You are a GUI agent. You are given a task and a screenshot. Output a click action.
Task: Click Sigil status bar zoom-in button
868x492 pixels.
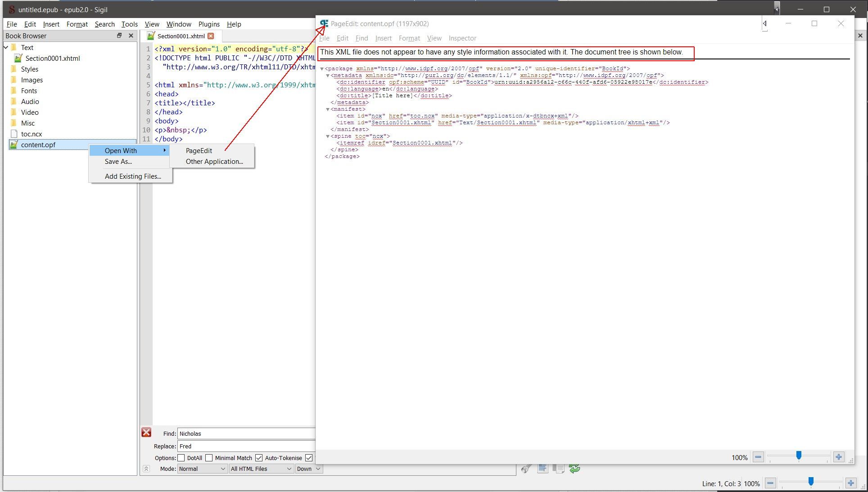(851, 483)
